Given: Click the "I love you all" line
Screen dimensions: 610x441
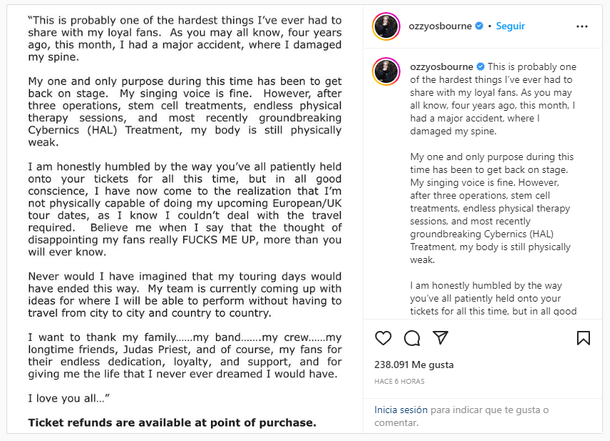Looking at the screenshot, I should pyautogui.click(x=69, y=398).
